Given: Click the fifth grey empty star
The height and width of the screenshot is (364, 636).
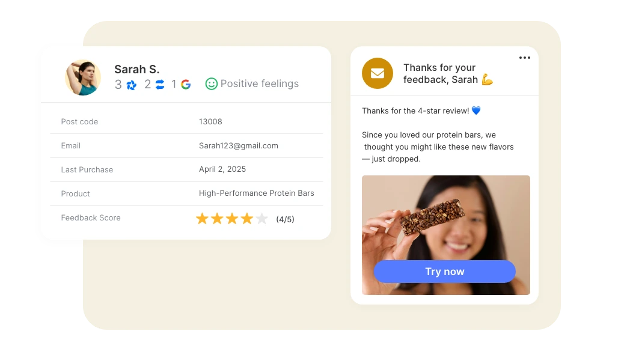Looking at the screenshot, I should (261, 219).
